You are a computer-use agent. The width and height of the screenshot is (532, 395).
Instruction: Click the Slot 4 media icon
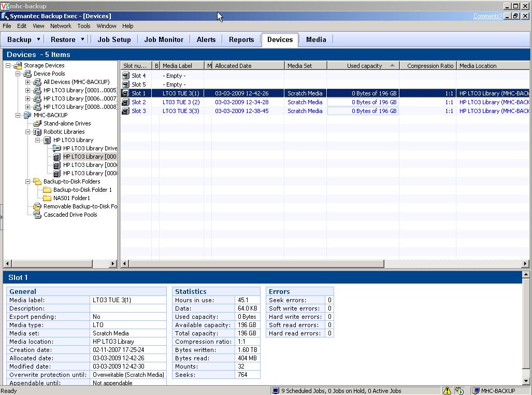(x=126, y=76)
